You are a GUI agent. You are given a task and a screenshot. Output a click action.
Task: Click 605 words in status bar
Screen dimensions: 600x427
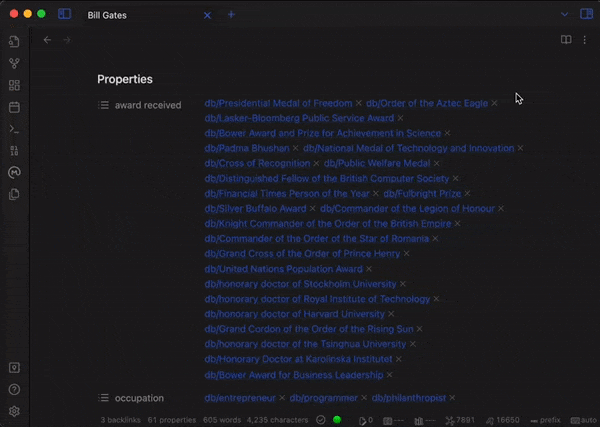[222, 420]
